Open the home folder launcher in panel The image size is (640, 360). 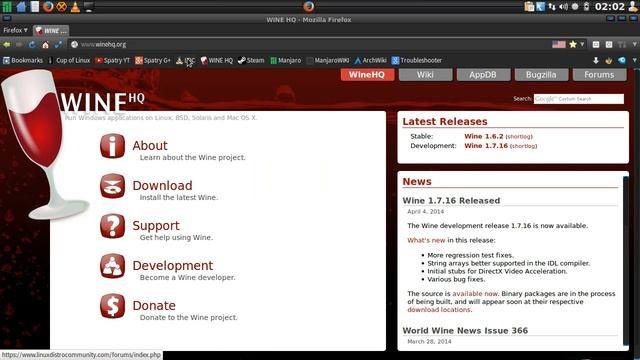coord(21,7)
